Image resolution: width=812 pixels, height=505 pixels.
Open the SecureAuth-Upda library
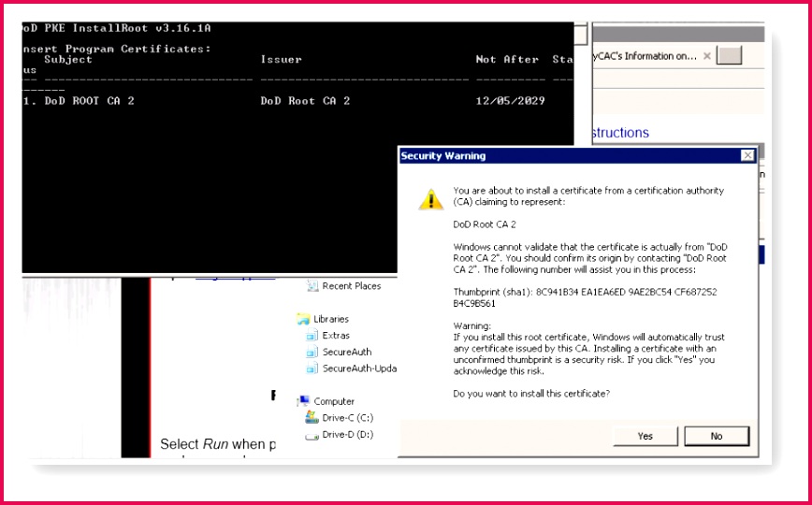click(359, 368)
